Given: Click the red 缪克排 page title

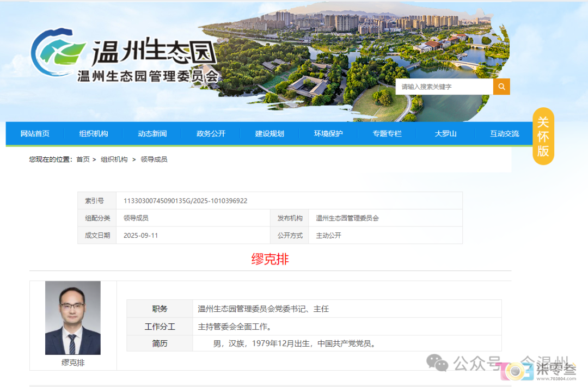Looking at the screenshot, I should (270, 259).
